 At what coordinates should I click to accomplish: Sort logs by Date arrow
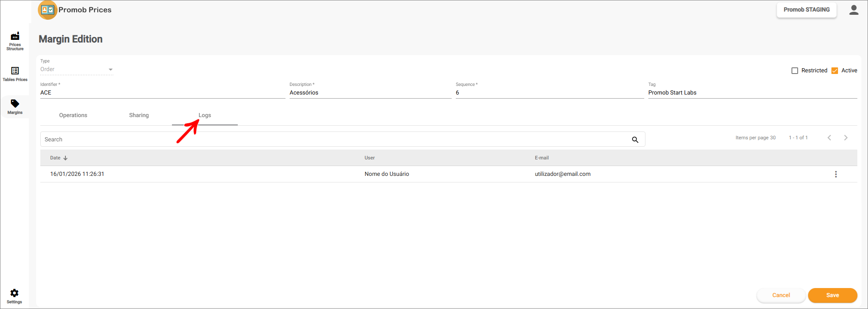click(x=65, y=158)
